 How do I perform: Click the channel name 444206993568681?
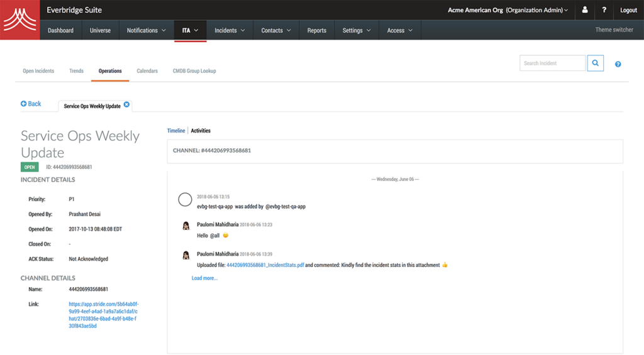(x=88, y=289)
